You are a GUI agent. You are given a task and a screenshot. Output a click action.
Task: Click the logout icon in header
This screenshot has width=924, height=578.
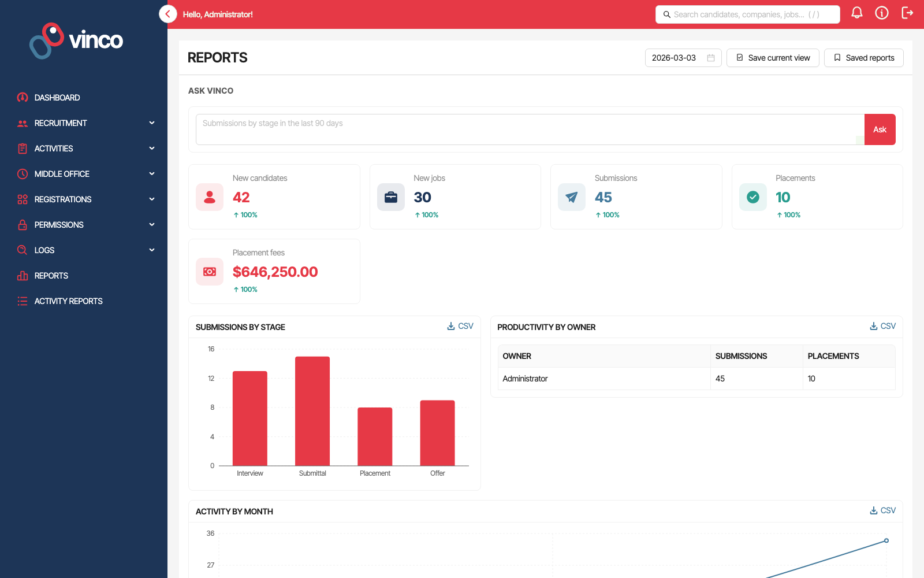907,13
